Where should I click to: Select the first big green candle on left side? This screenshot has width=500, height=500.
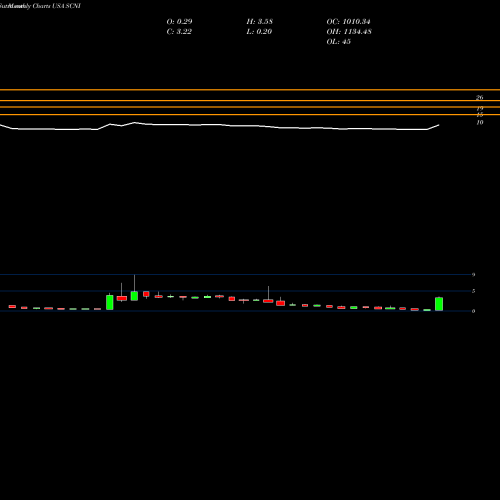[x=110, y=302]
